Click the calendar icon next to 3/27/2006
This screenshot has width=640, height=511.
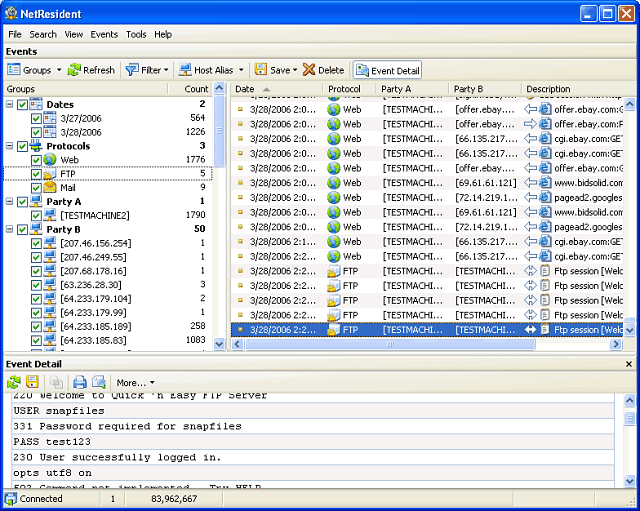click(x=50, y=118)
